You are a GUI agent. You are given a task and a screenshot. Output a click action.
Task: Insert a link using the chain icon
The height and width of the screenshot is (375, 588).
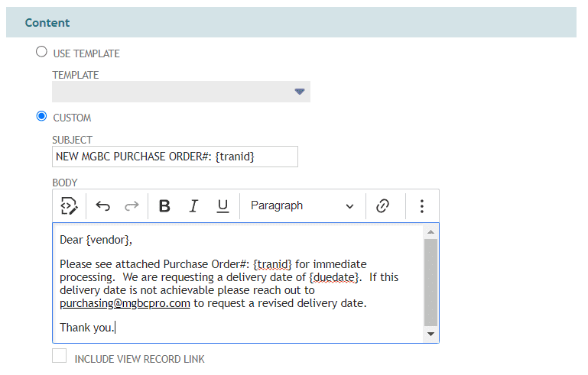(382, 205)
